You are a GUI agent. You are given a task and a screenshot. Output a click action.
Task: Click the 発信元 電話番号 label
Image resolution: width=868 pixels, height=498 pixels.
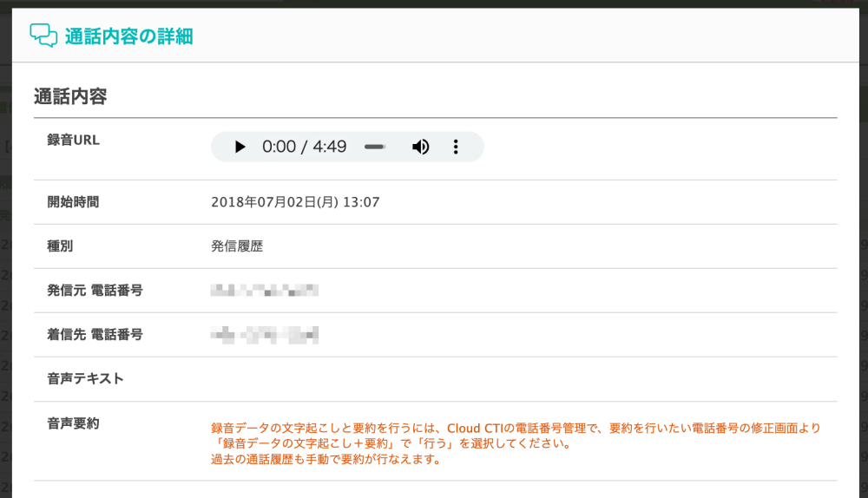tap(95, 290)
